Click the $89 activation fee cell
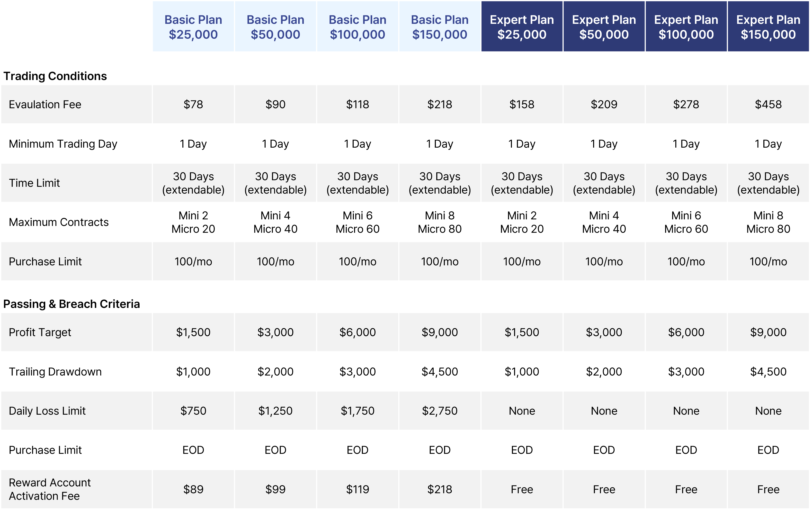 coord(193,489)
